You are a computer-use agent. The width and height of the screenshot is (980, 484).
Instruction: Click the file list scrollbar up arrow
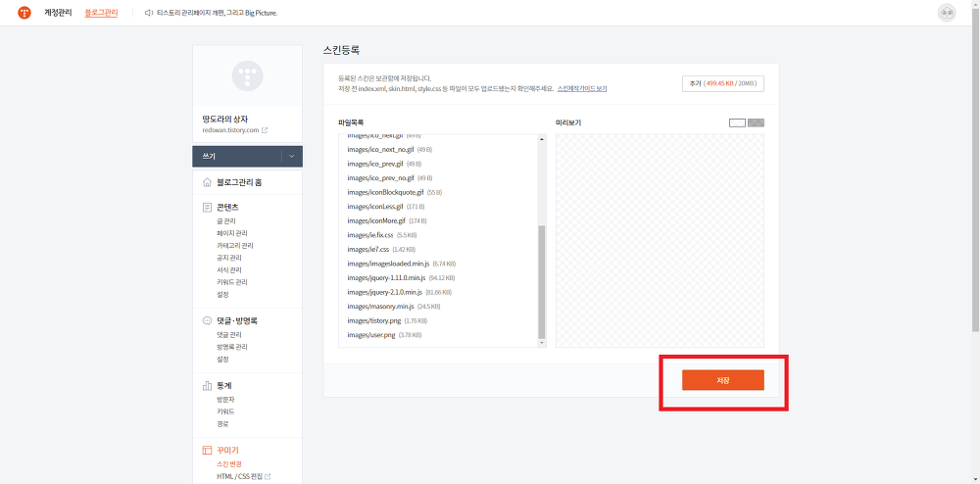click(x=542, y=139)
